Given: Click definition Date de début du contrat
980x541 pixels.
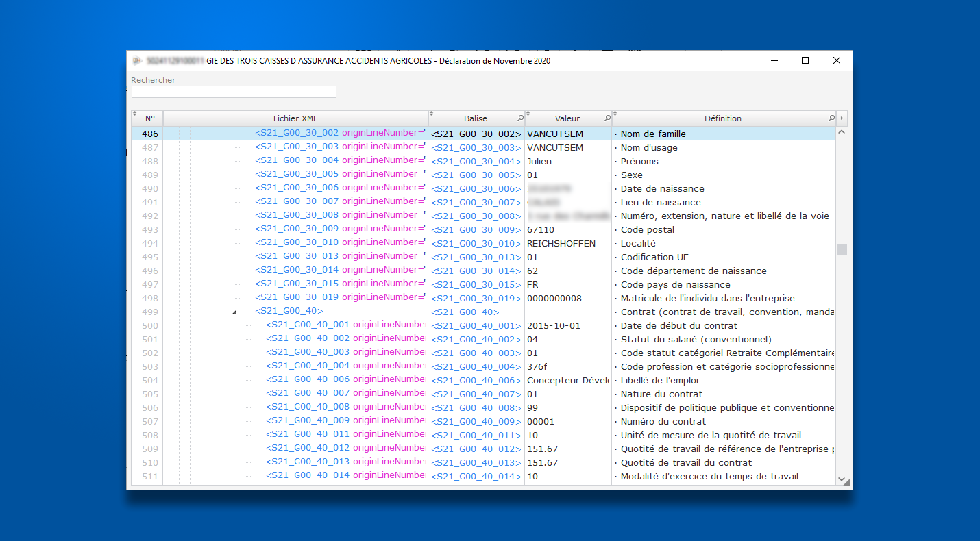Looking at the screenshot, I should click(x=679, y=326).
